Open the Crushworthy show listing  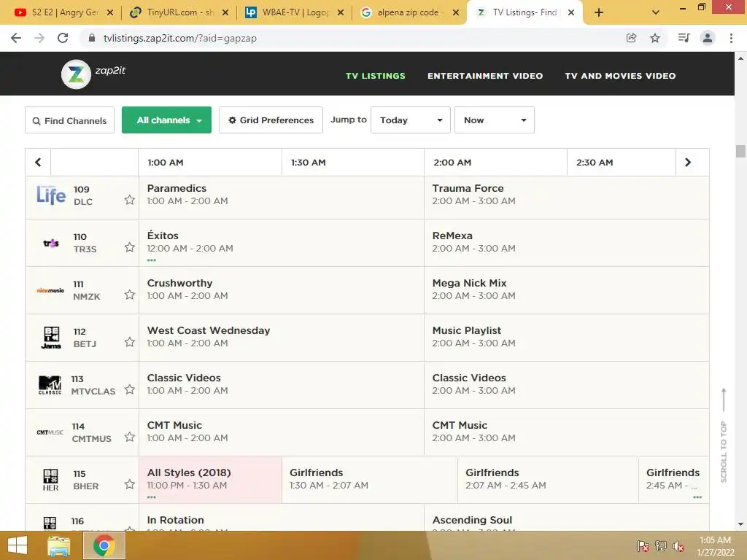click(x=281, y=290)
